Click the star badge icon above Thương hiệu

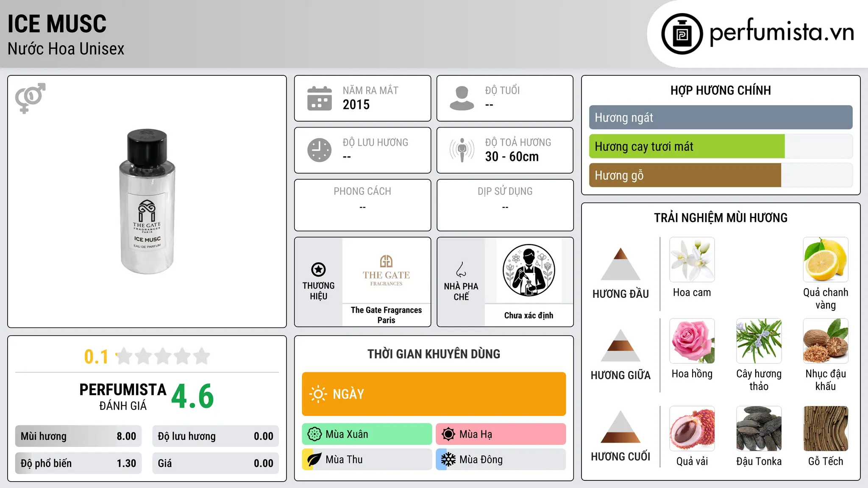318,269
